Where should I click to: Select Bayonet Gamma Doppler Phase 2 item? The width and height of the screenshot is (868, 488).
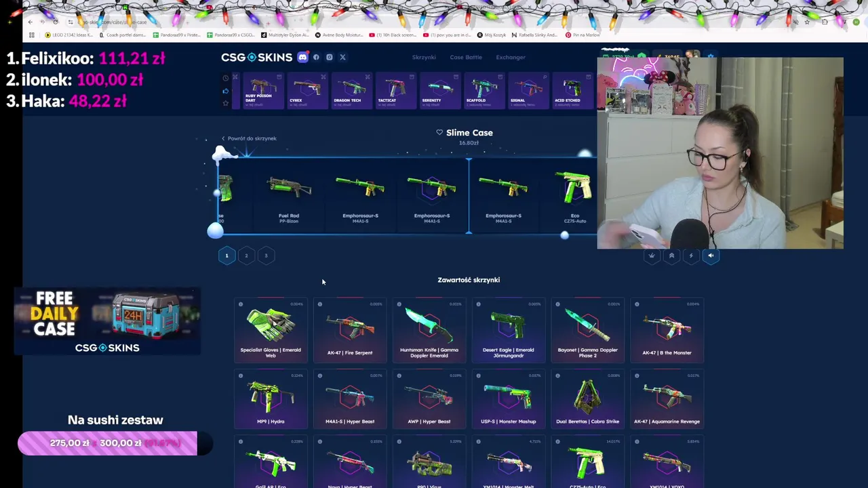click(x=588, y=330)
